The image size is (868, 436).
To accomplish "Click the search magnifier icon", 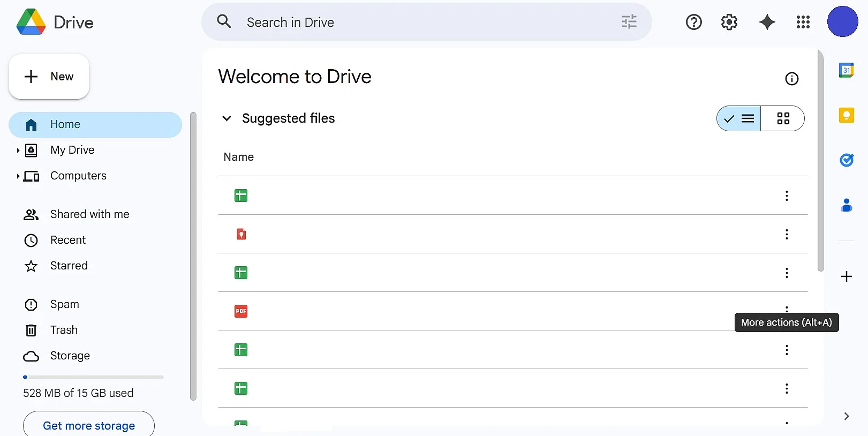I will (x=224, y=22).
